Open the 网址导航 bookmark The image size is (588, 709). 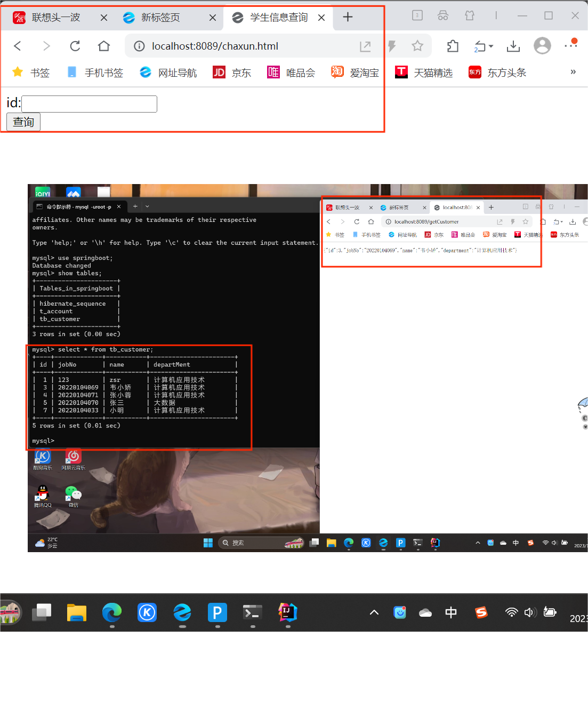168,73
